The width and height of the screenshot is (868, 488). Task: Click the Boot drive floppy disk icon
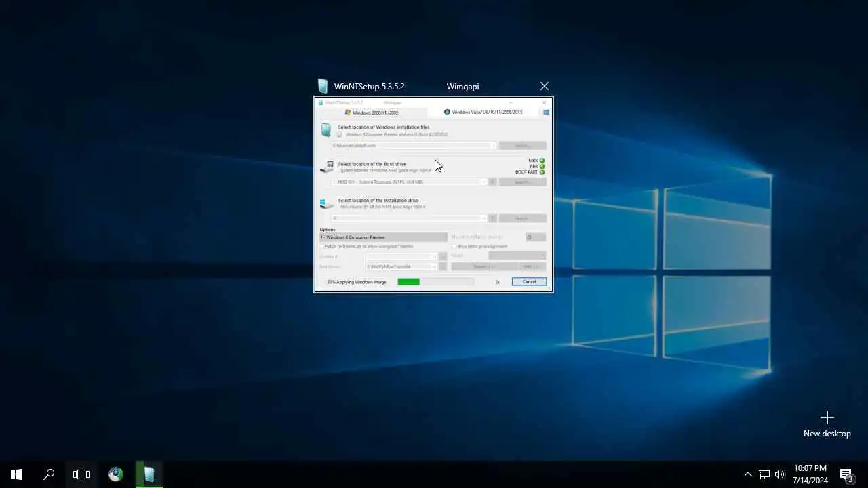click(327, 167)
